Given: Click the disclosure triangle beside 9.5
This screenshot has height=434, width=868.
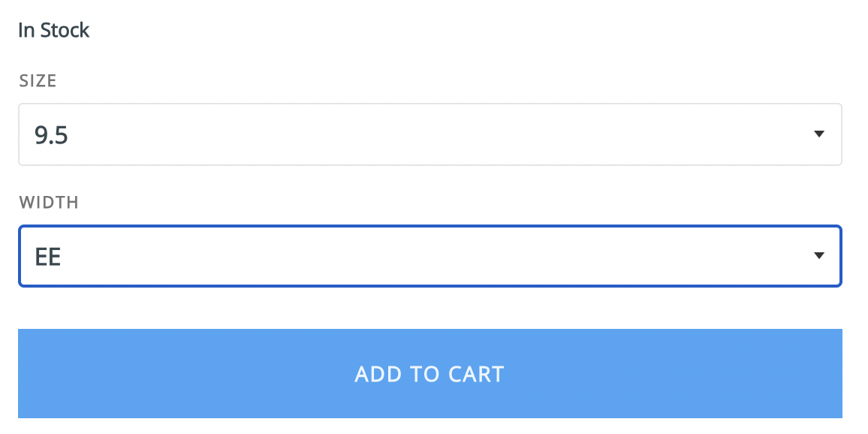Looking at the screenshot, I should pyautogui.click(x=819, y=134).
